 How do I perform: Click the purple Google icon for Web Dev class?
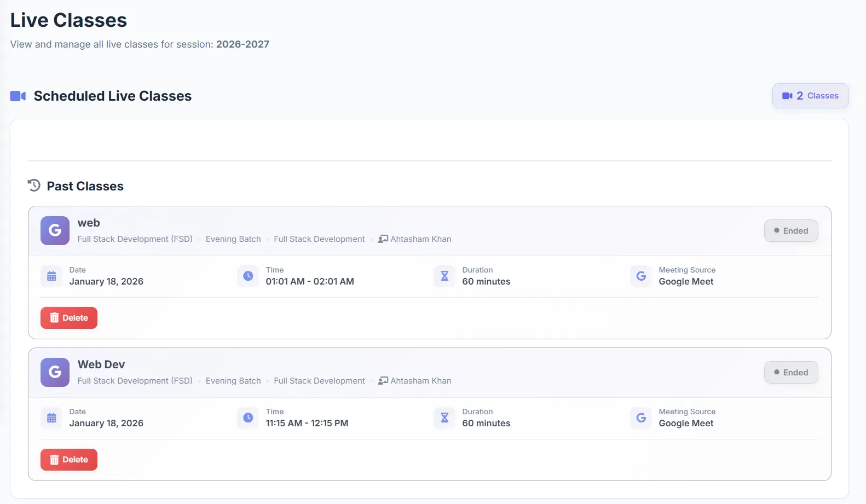(x=55, y=372)
